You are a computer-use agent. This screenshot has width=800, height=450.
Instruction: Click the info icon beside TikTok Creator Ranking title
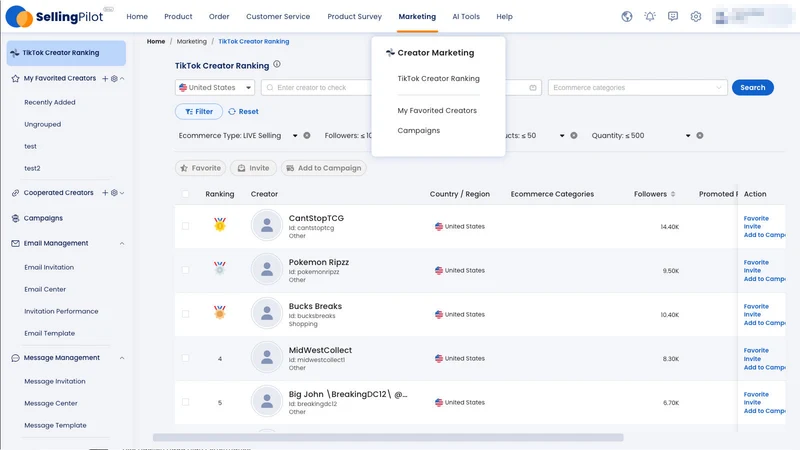pos(277,64)
